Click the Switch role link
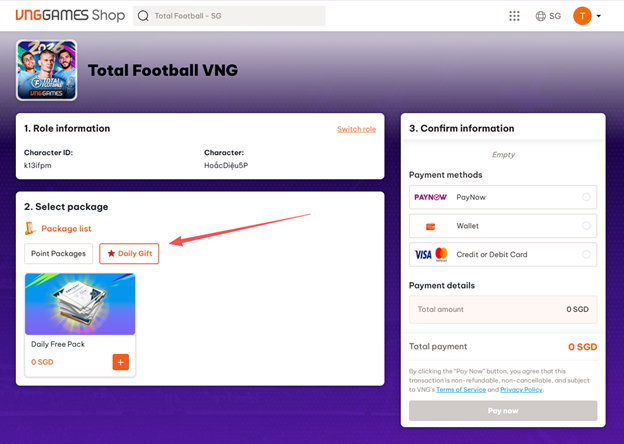The height and width of the screenshot is (444, 624). (x=356, y=129)
